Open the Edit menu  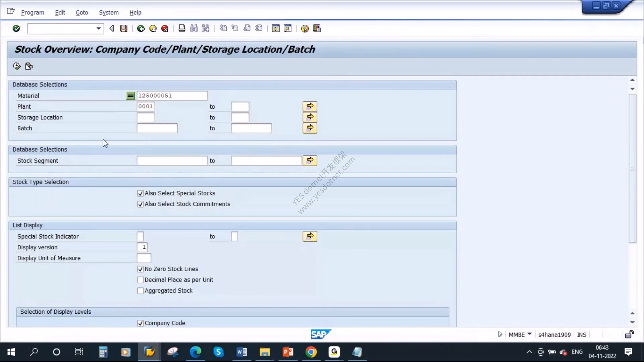click(x=60, y=12)
